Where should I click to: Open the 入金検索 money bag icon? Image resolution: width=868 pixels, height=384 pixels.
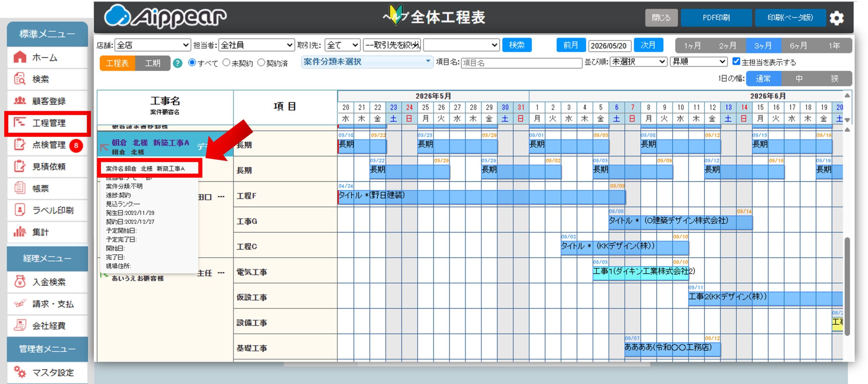pos(20,282)
